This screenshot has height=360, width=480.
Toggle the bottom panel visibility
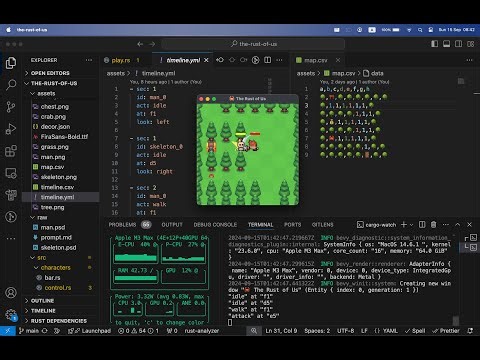pos(446,44)
